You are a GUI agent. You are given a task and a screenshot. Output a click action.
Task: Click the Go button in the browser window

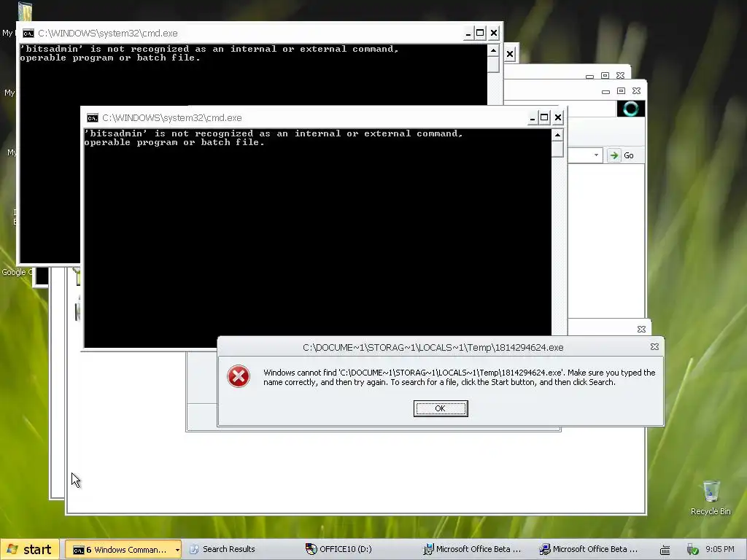click(622, 155)
